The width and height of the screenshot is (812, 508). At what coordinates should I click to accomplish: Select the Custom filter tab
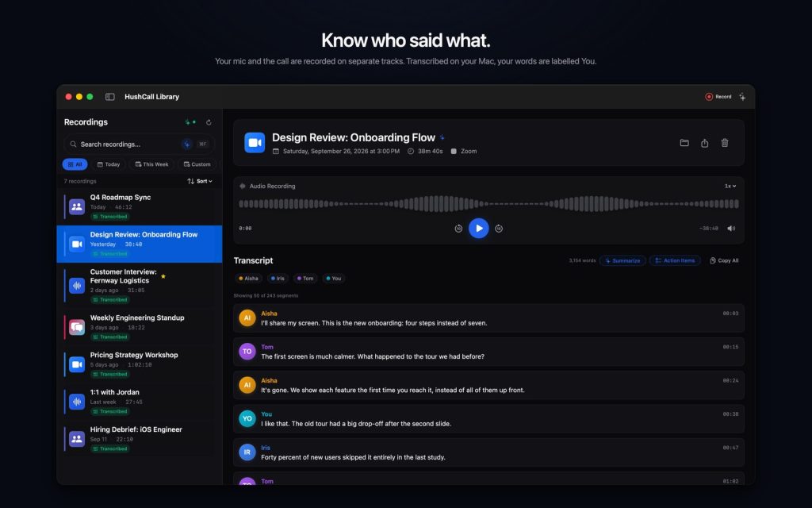[x=197, y=164]
